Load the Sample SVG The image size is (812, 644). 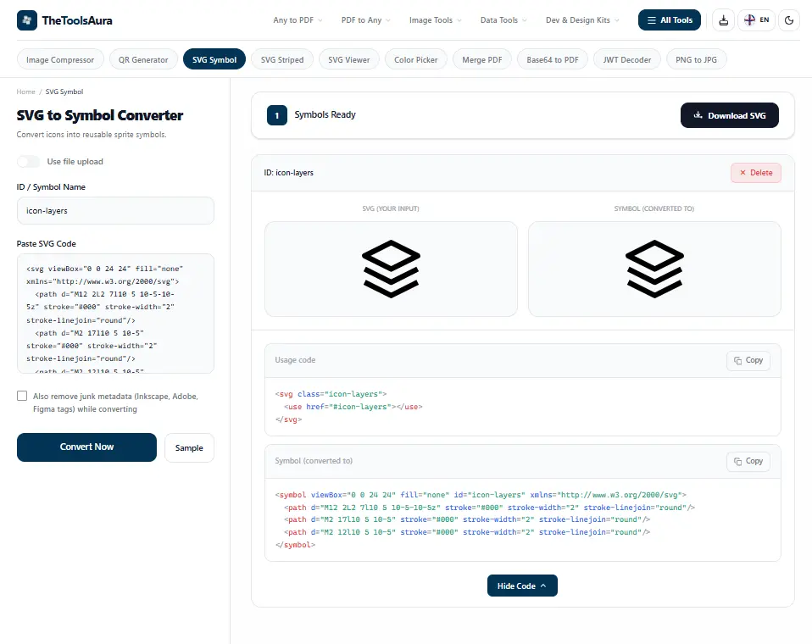[189, 447]
